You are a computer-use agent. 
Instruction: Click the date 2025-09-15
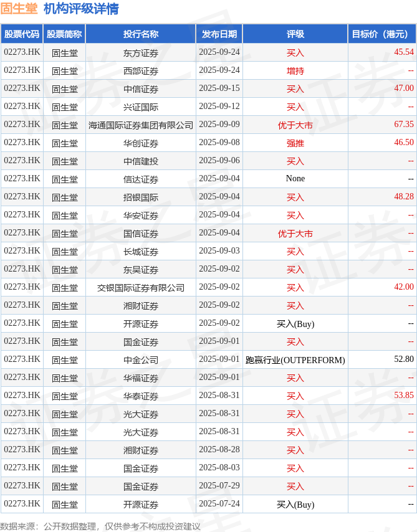(219, 88)
